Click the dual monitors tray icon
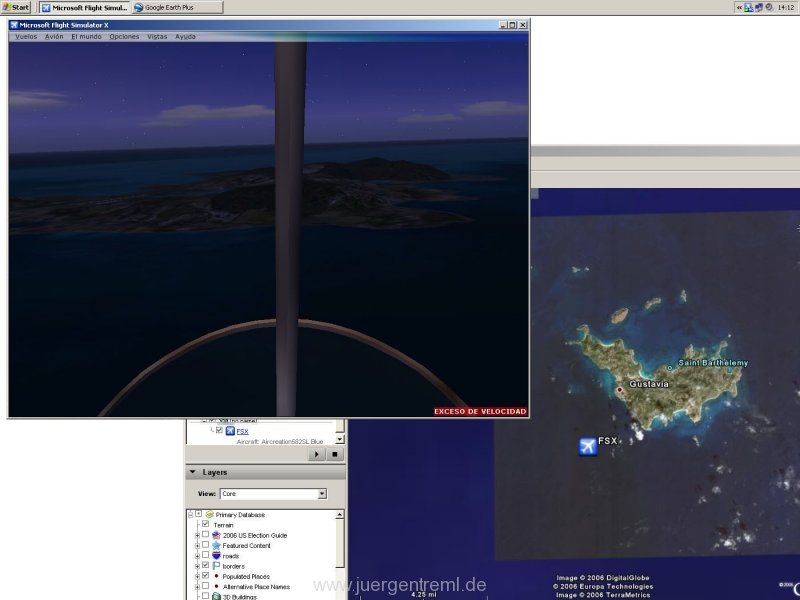The width and height of the screenshot is (800, 600). (x=759, y=8)
